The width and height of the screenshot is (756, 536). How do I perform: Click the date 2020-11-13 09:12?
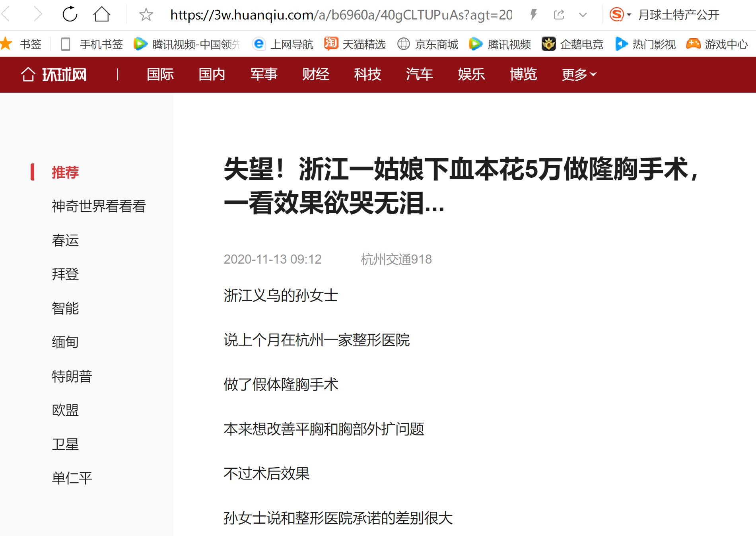[272, 259]
